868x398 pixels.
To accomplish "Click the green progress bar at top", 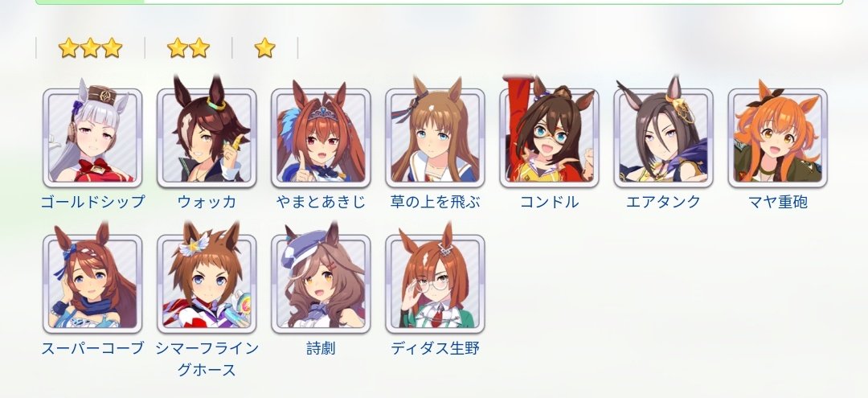I will pyautogui.click(x=439, y=2).
